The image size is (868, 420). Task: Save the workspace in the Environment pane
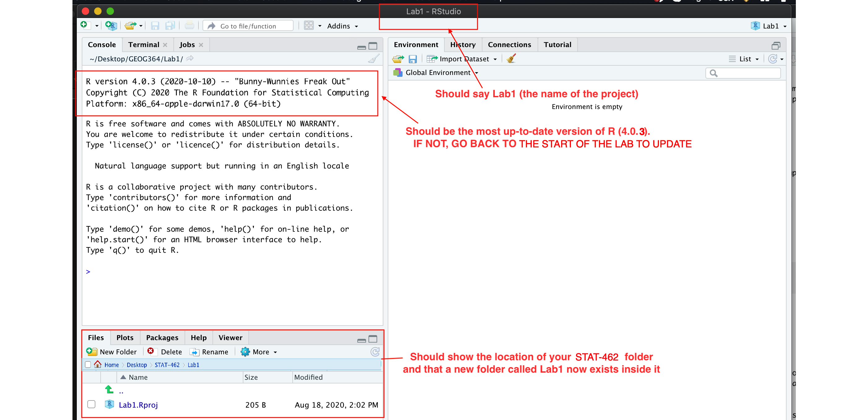pos(413,59)
